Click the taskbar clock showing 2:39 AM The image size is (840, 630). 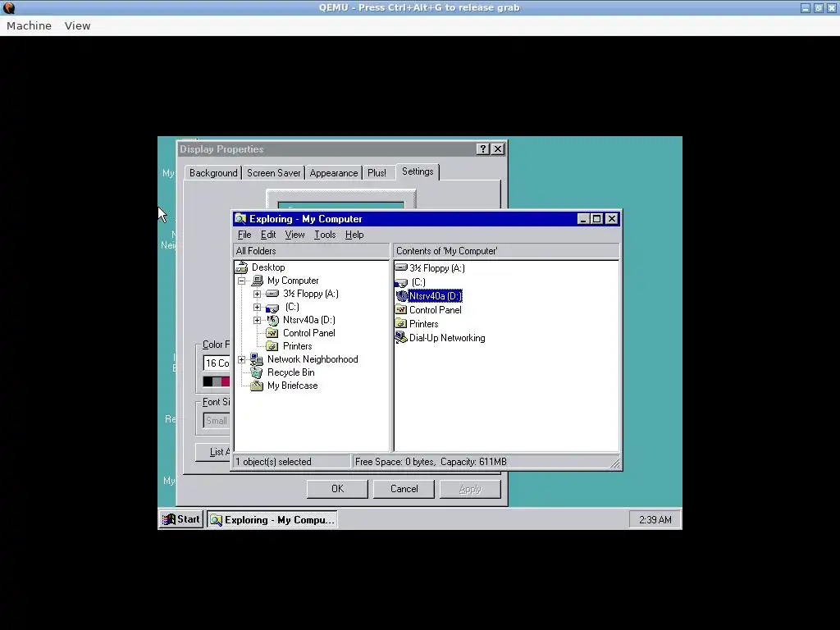click(x=655, y=519)
